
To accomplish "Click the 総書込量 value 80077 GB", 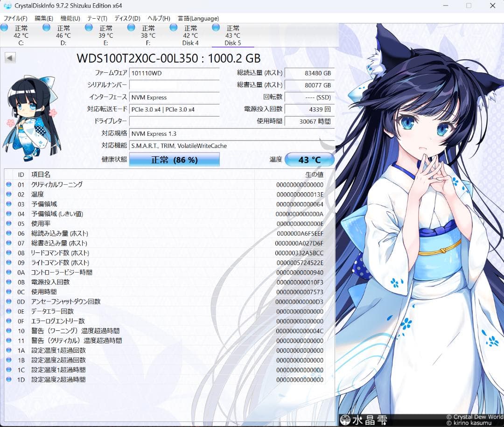I will point(309,85).
